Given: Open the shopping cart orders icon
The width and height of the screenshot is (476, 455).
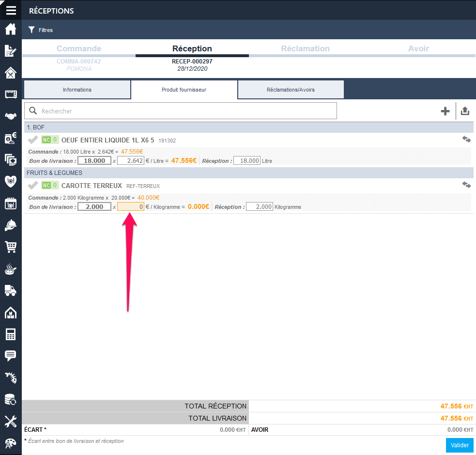Looking at the screenshot, I should pos(11,247).
